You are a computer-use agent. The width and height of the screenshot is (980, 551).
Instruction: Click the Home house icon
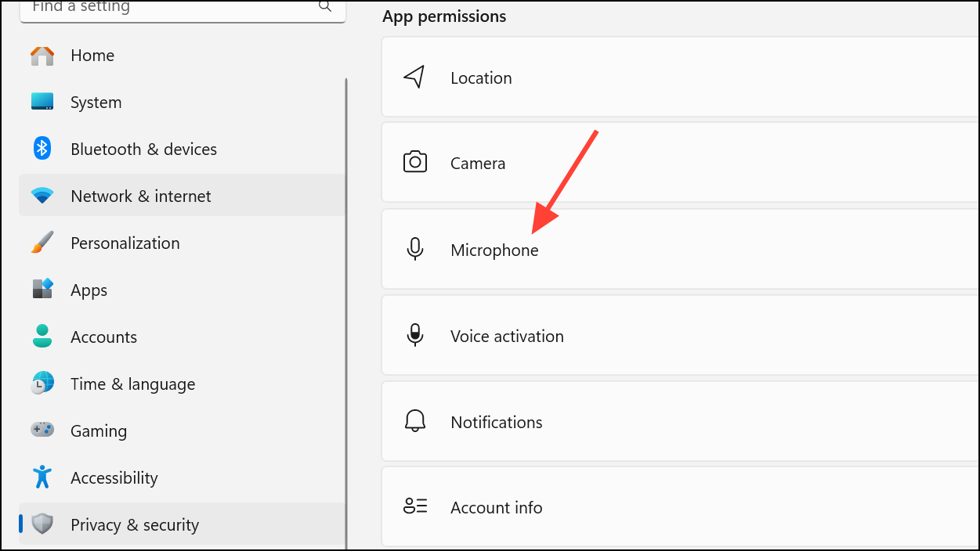42,56
